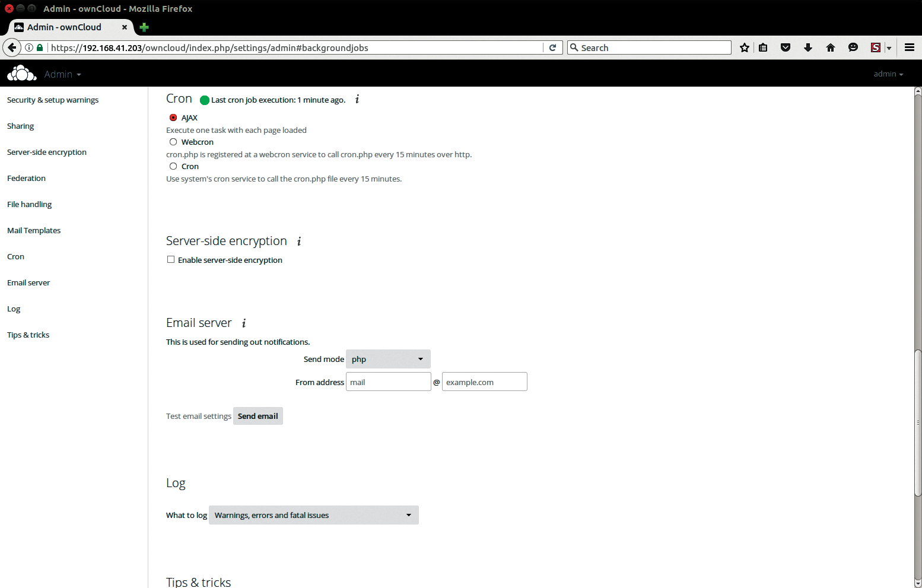Open the Send mode dropdown
This screenshot has width=922, height=588.
pos(387,359)
